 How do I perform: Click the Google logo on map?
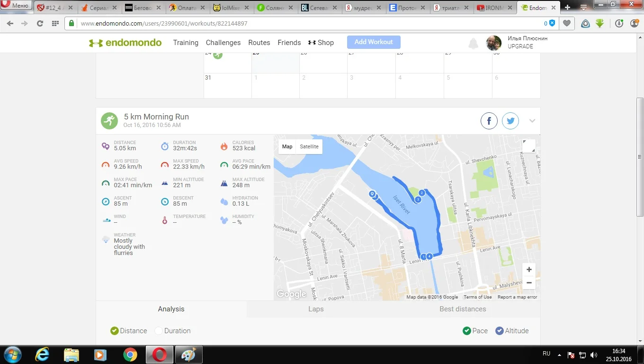(x=291, y=294)
